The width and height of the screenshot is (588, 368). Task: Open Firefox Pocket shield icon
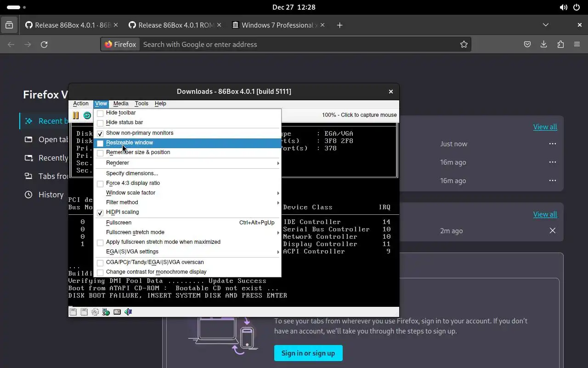click(527, 45)
